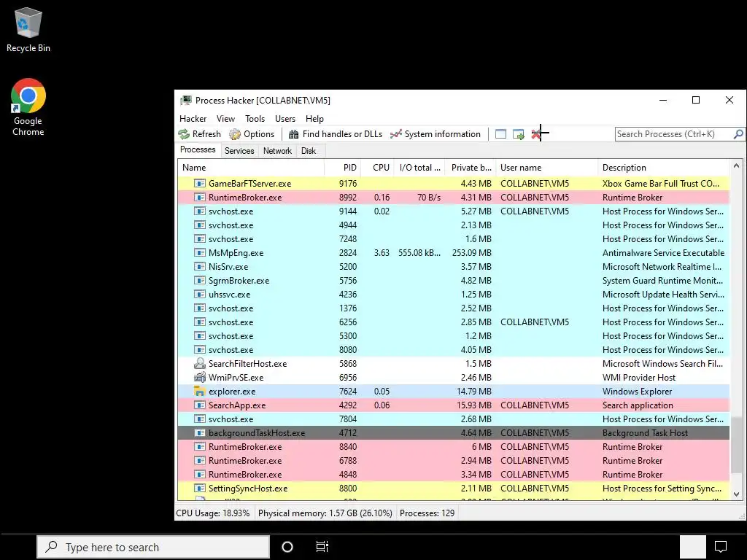Click the SearchApp.exe process icon

(200, 405)
